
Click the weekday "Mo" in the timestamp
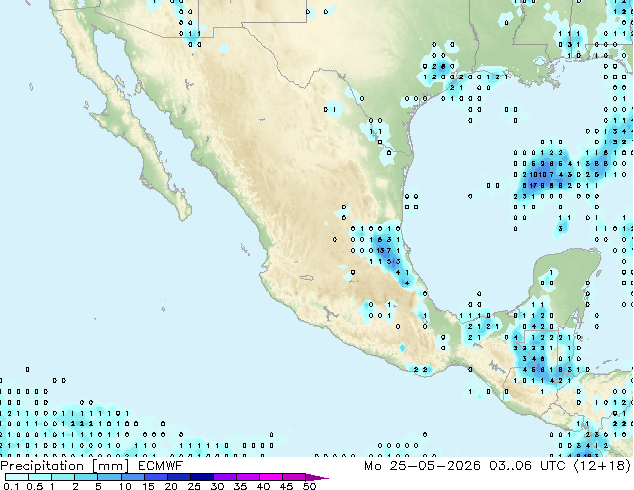[x=373, y=466]
